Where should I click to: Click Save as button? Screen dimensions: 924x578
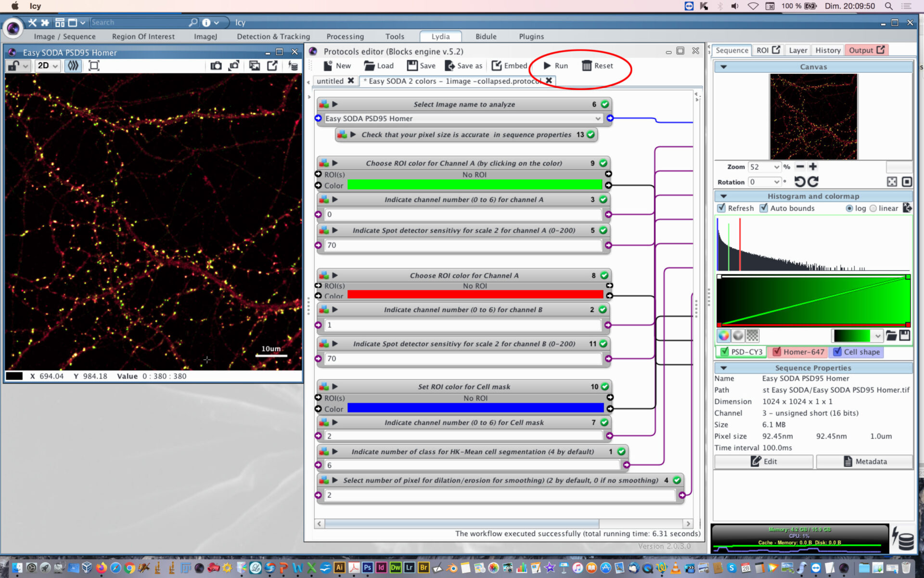point(463,66)
